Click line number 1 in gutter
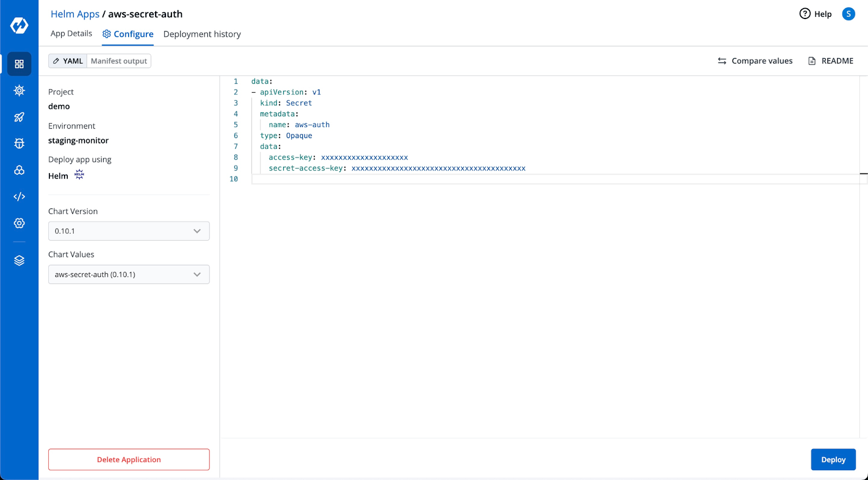The width and height of the screenshot is (868, 480). click(x=235, y=81)
